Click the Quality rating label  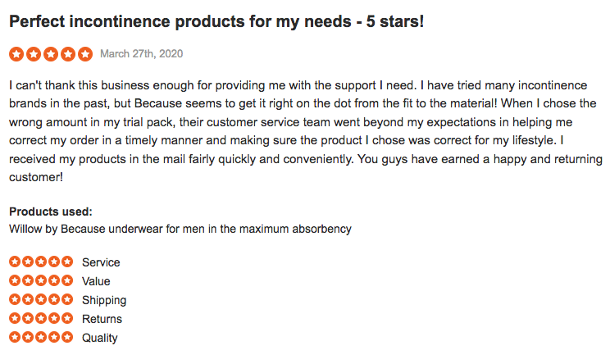click(x=100, y=338)
